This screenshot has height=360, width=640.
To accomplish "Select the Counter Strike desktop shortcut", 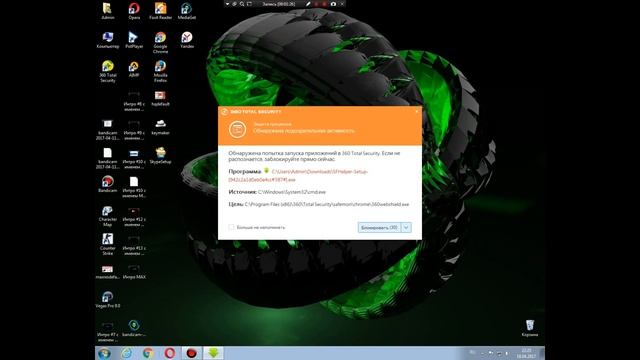I will 108,244.
